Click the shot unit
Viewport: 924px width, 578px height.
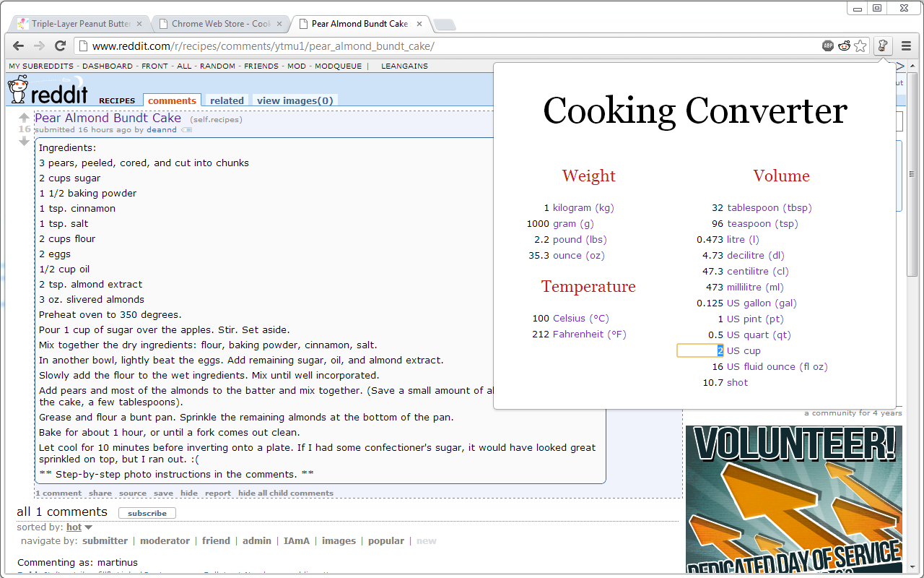click(x=738, y=382)
